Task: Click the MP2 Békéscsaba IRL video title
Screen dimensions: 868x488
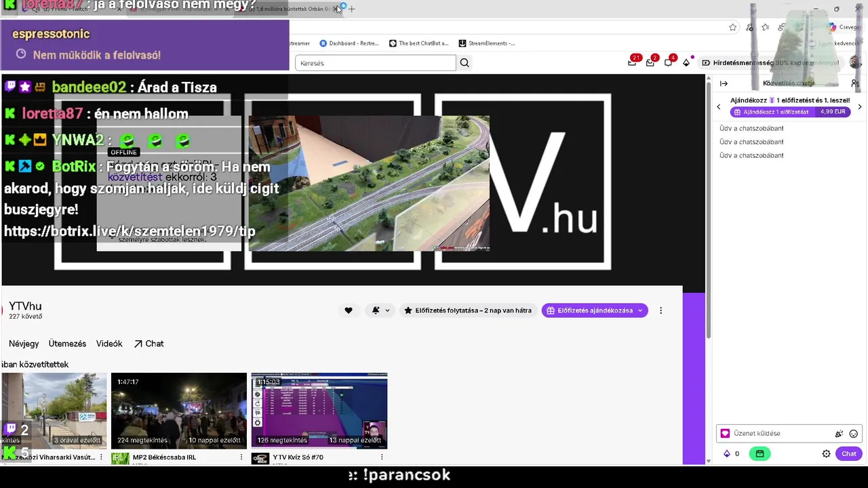Action: coord(164,457)
